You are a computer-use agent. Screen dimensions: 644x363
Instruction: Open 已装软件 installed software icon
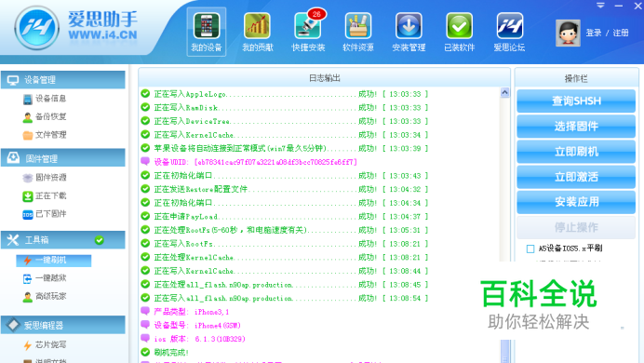point(459,32)
